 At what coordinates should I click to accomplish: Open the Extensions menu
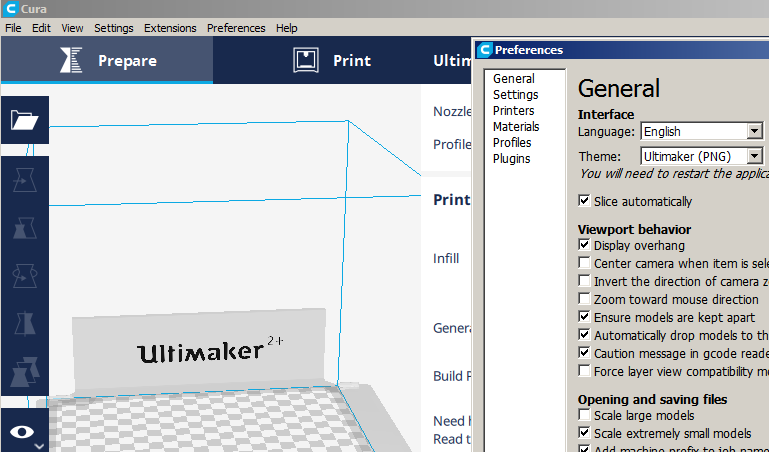(170, 28)
